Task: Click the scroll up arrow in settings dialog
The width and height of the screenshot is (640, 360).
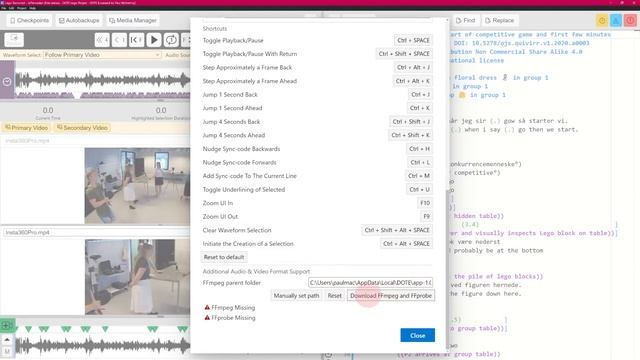Action: [x=447, y=20]
